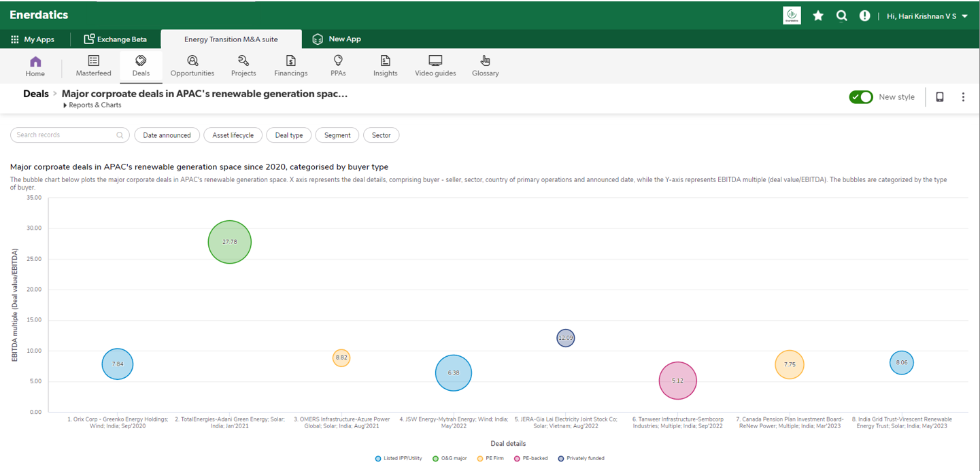This screenshot has width=980, height=471.
Task: Open the Opportunities section
Action: [x=192, y=66]
